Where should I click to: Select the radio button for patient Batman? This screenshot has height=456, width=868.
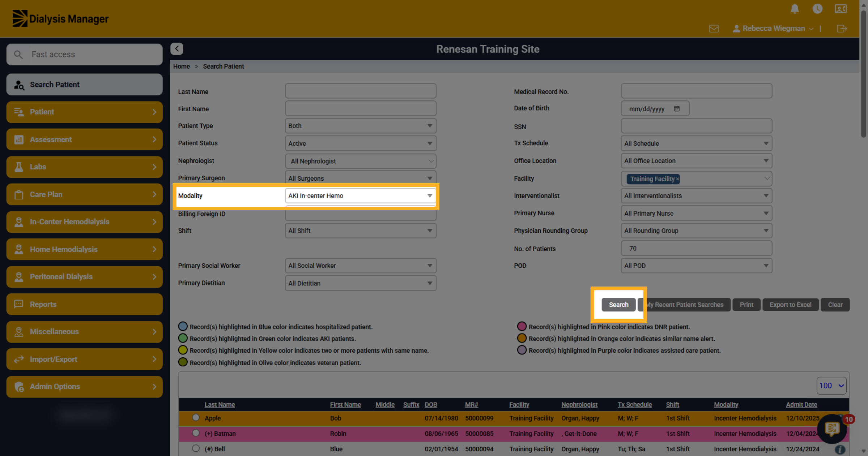(x=196, y=433)
